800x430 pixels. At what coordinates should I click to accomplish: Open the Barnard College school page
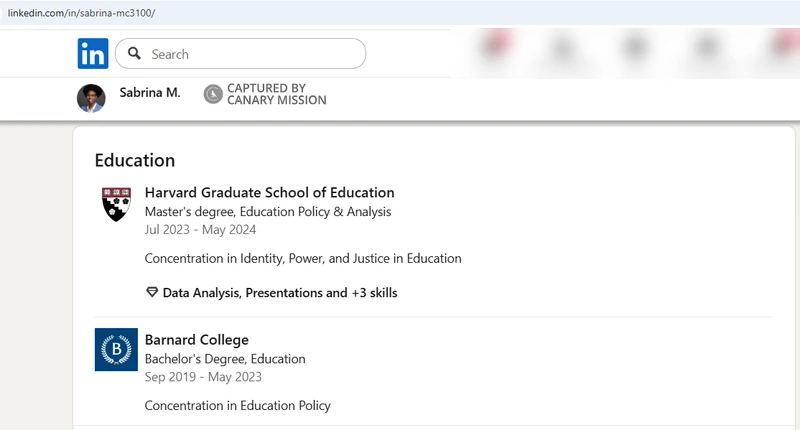197,339
